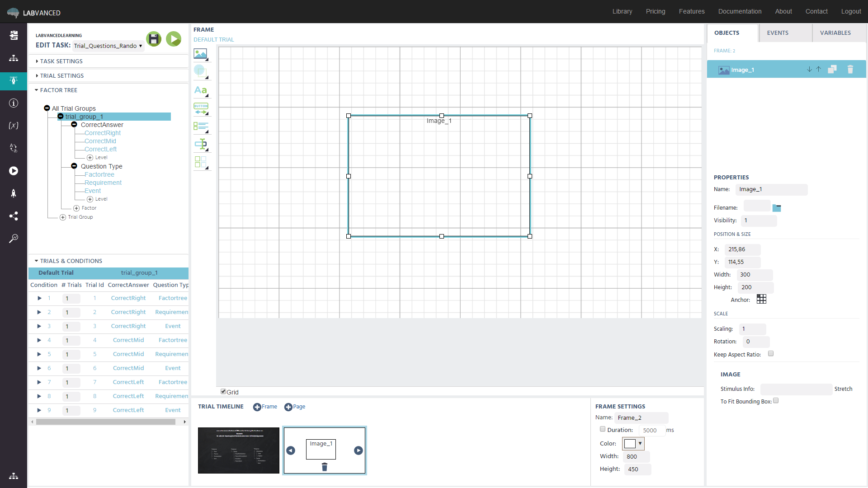Click the frame Color swatch
This screenshot has width=868, height=488.
coord(630,444)
